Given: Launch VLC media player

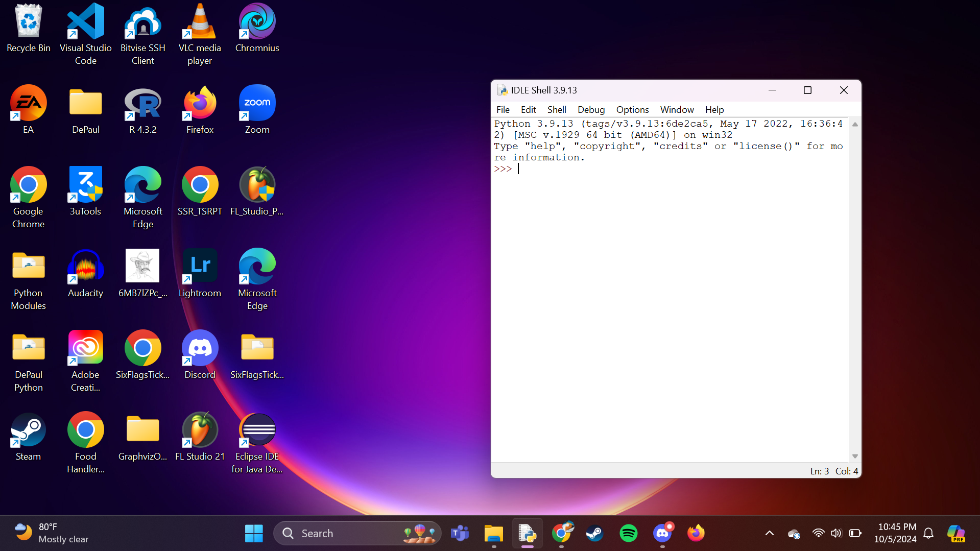Looking at the screenshot, I should click(200, 23).
